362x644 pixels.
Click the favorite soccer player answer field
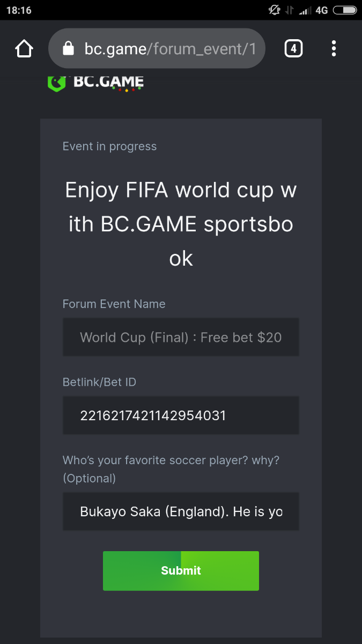pyautogui.click(x=181, y=511)
